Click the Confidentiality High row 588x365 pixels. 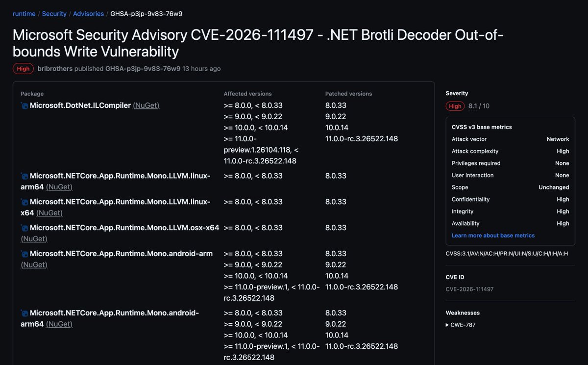(510, 199)
